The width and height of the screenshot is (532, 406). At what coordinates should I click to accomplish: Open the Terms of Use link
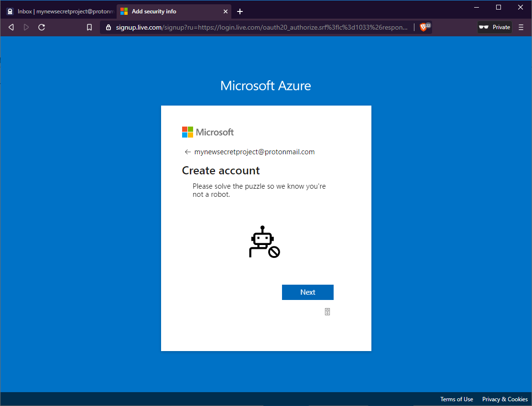[456, 399]
